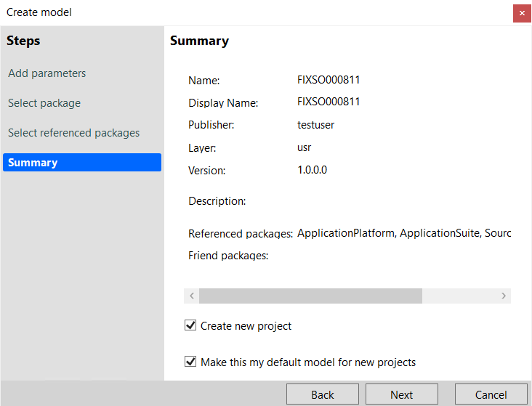Close the Create model dialog
Screen dimensions: 532x406
click(x=522, y=13)
